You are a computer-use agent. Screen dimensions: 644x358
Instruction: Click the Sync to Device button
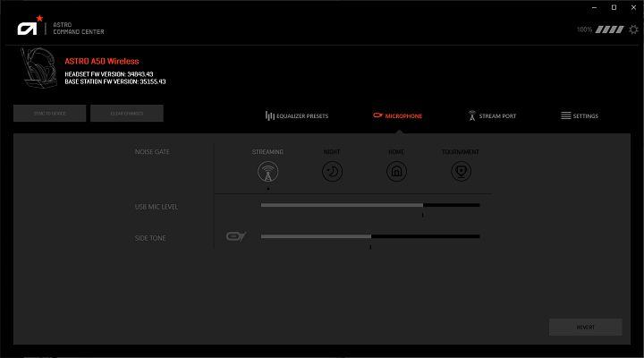pyautogui.click(x=50, y=114)
